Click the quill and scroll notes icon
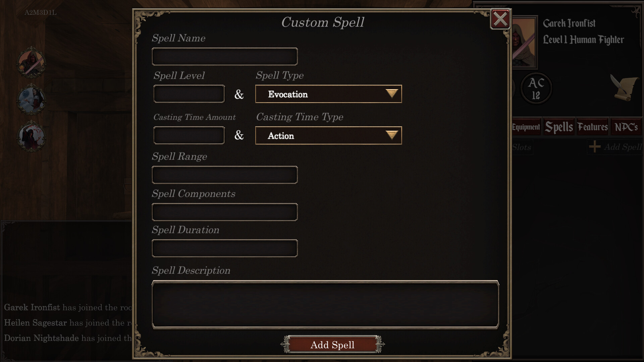Viewport: 644px width, 362px height. 624,88
